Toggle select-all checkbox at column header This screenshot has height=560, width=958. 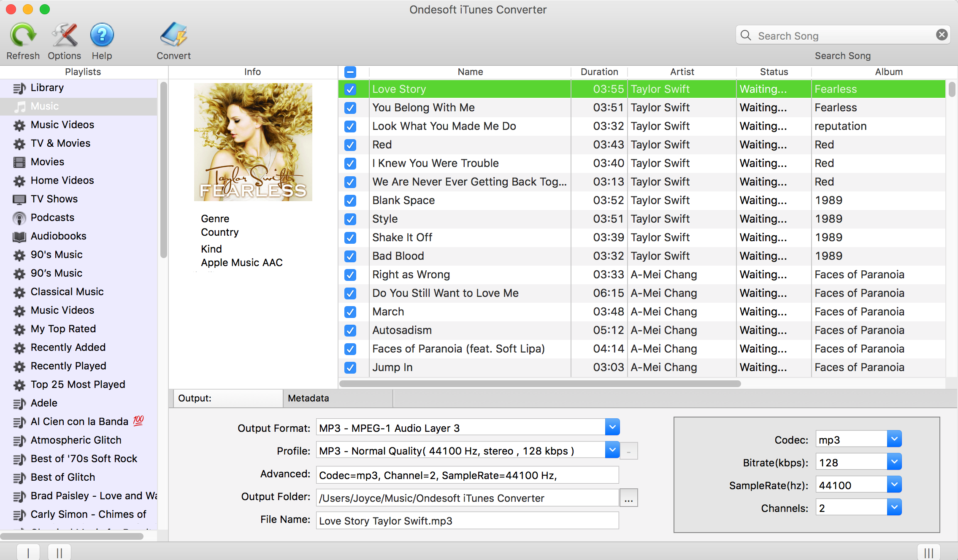click(350, 72)
